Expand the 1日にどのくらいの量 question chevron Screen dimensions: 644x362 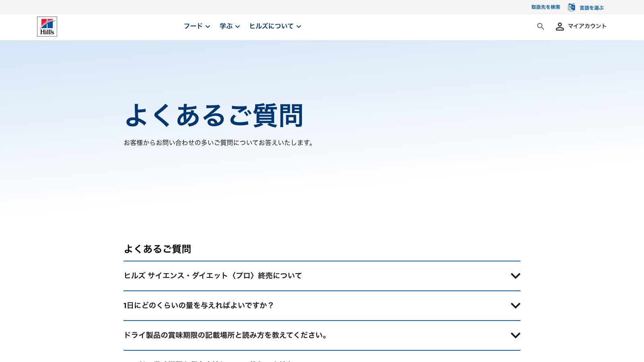coord(516,306)
